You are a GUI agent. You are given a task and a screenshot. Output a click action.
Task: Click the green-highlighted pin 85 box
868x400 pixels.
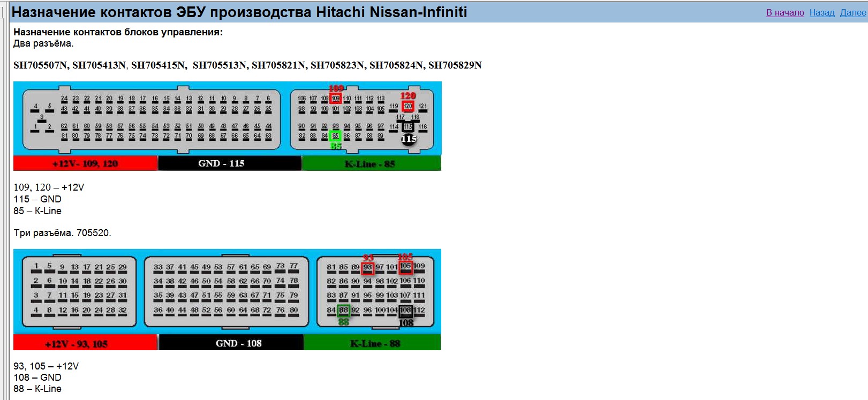coord(335,136)
